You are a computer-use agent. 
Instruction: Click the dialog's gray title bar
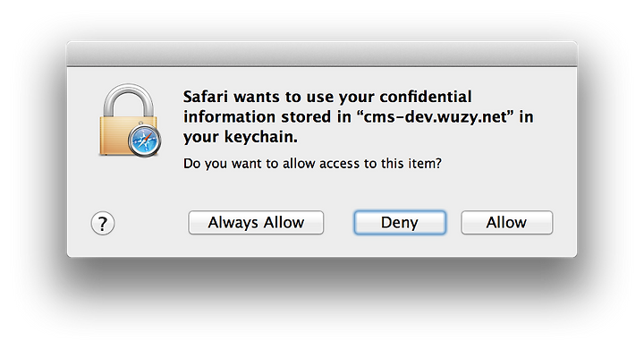pos(322,54)
